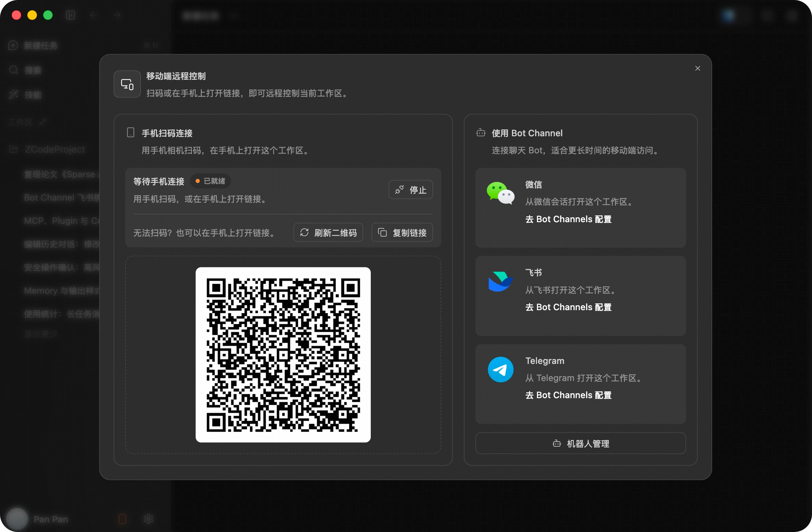Click the Telegram card title

545,361
